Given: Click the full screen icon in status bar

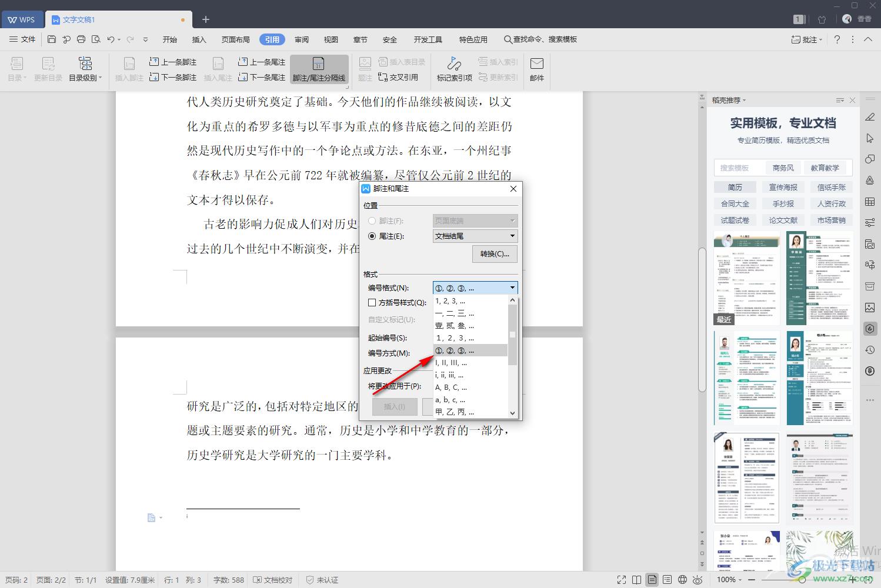Looking at the screenshot, I should 622,580.
